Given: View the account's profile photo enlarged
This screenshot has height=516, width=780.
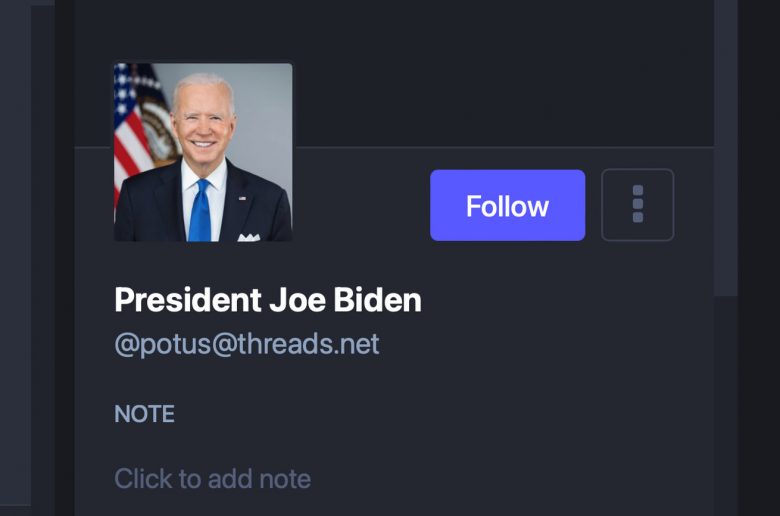Looking at the screenshot, I should point(203,152).
